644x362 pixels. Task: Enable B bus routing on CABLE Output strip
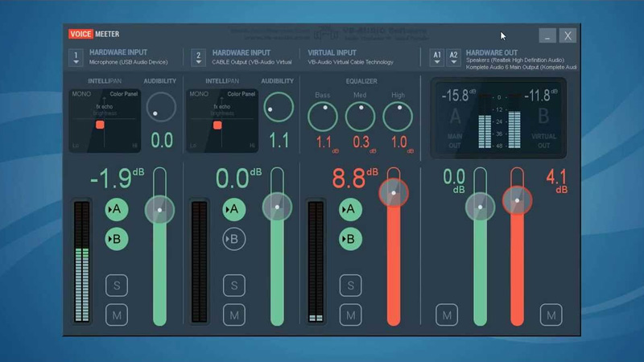pyautogui.click(x=233, y=239)
